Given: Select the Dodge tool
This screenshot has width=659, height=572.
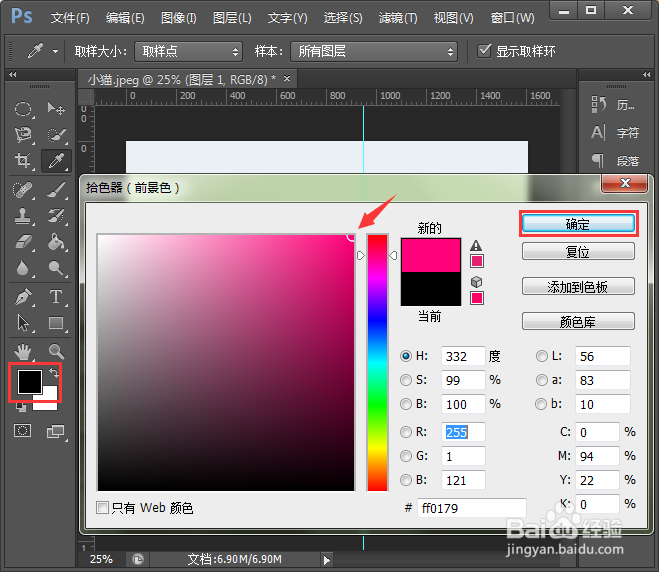Looking at the screenshot, I should pyautogui.click(x=56, y=268).
